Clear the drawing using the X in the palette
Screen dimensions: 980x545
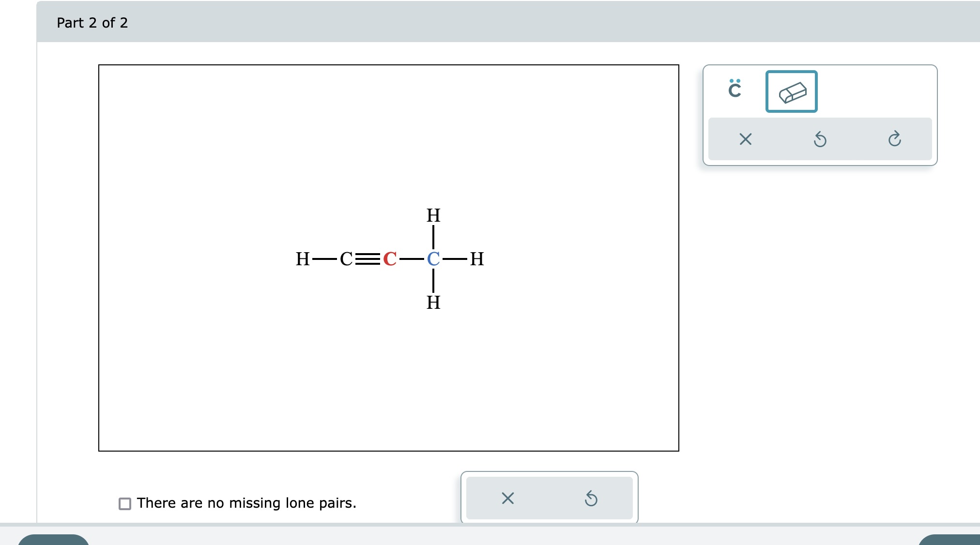tap(745, 139)
